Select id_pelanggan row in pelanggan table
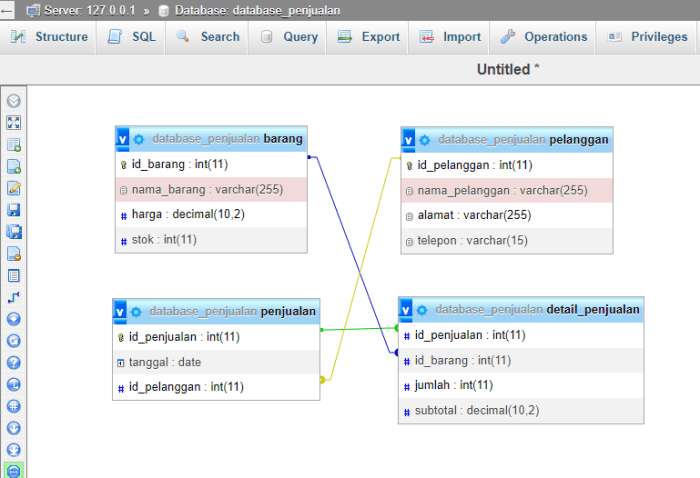700x478 pixels. [507, 165]
